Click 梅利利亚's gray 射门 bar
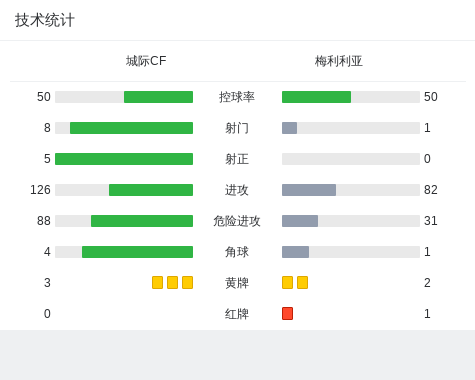Image resolution: width=475 pixels, height=380 pixels. [x=289, y=128]
